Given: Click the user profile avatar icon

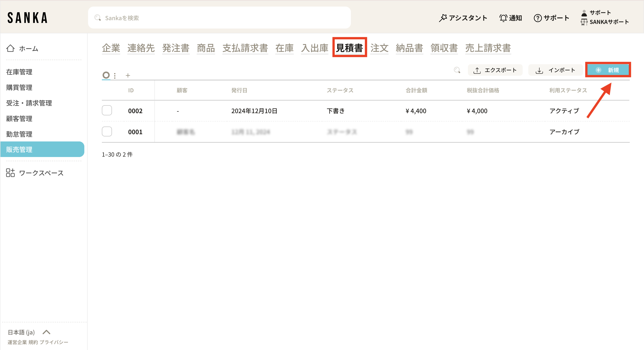Looking at the screenshot, I should tap(584, 13).
